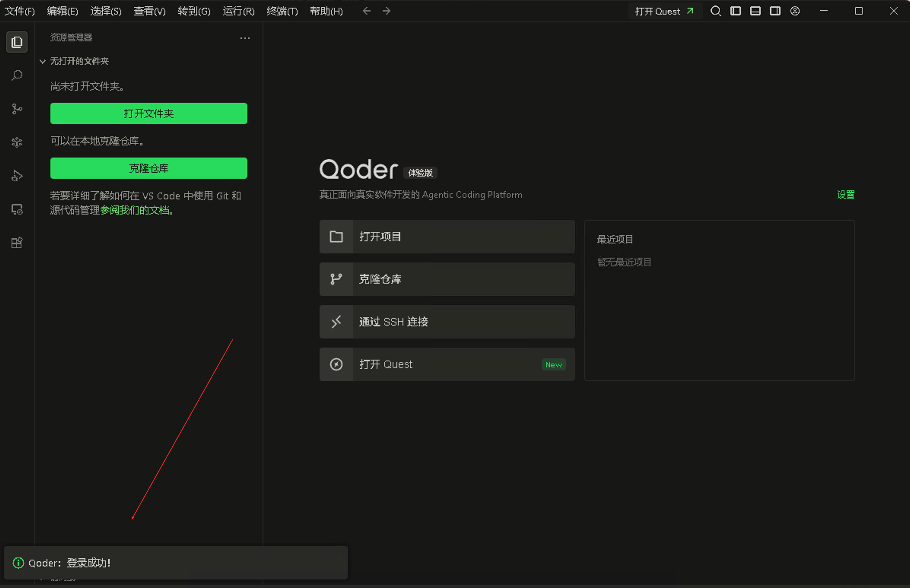
Task: Click the compass icon beside 打开 Quest
Action: [x=336, y=364]
